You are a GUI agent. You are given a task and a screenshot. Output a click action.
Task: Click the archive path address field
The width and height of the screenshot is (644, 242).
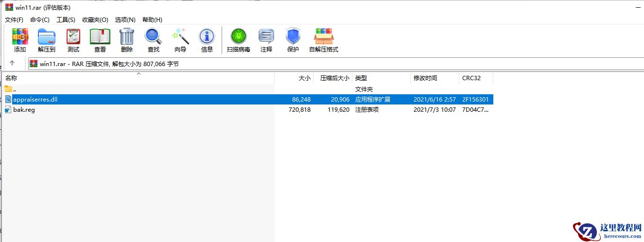(x=336, y=64)
